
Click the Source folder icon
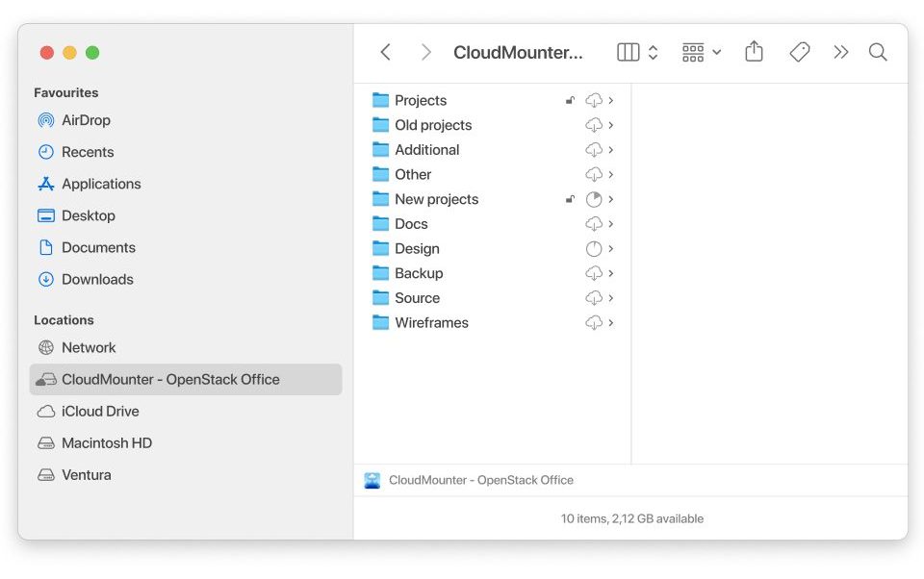point(381,298)
